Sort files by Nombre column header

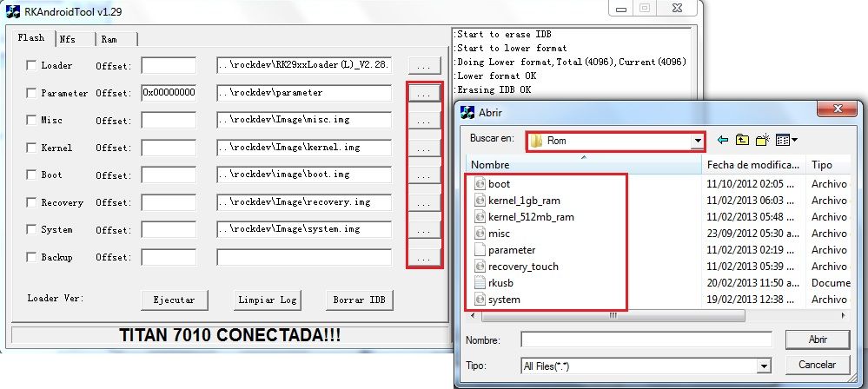click(582, 164)
